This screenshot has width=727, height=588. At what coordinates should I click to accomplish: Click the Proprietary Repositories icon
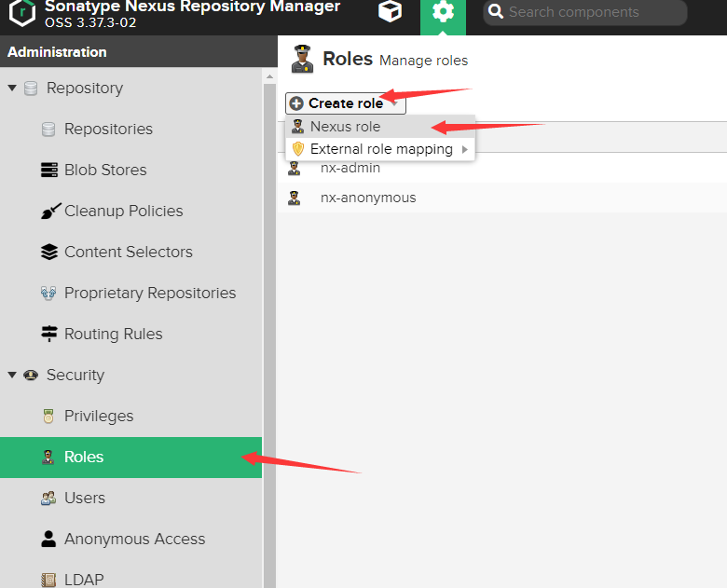pyautogui.click(x=48, y=294)
